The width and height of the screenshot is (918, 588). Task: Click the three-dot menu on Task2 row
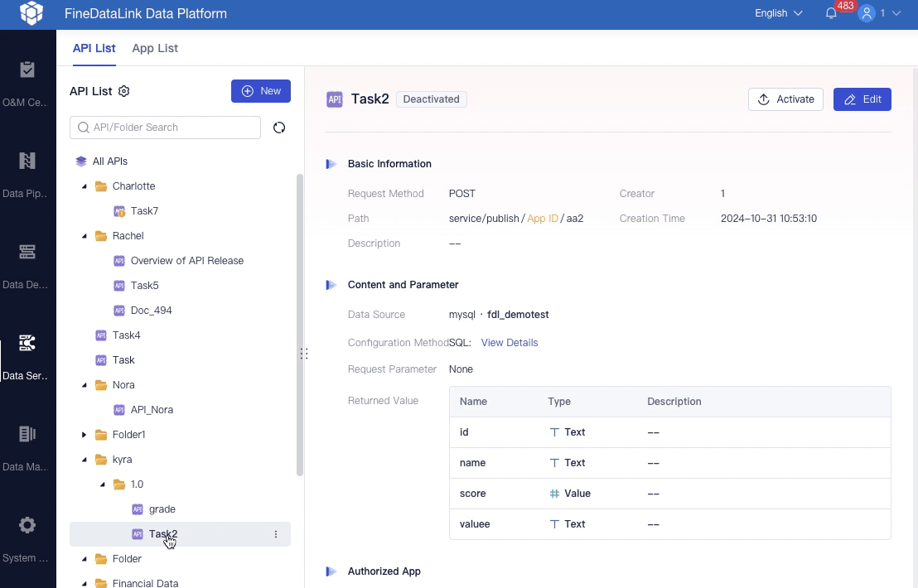[x=276, y=534]
